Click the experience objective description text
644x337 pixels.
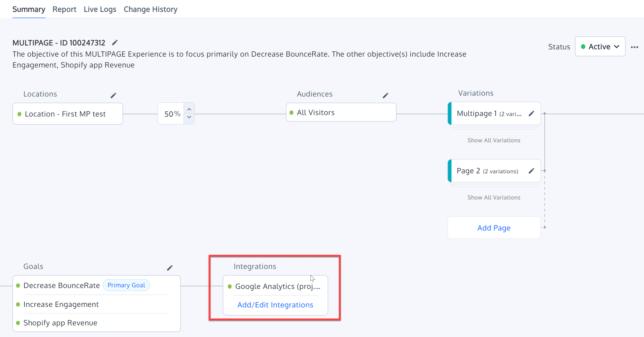tap(239, 59)
